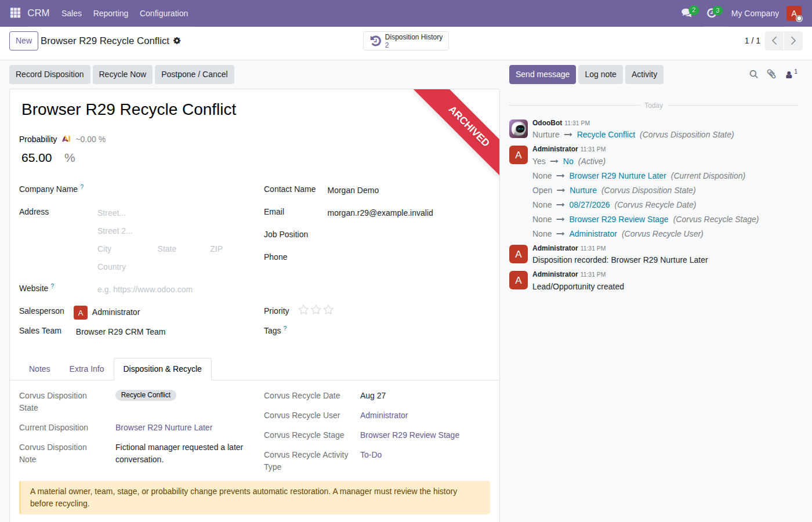Open the record actions gear icon
The image size is (812, 522).
pyautogui.click(x=177, y=41)
